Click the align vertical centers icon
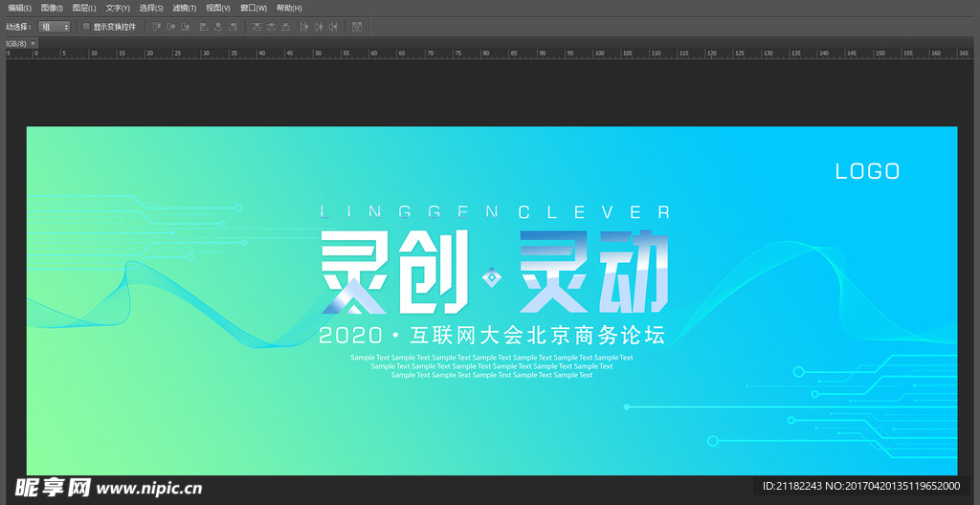 tap(171, 27)
